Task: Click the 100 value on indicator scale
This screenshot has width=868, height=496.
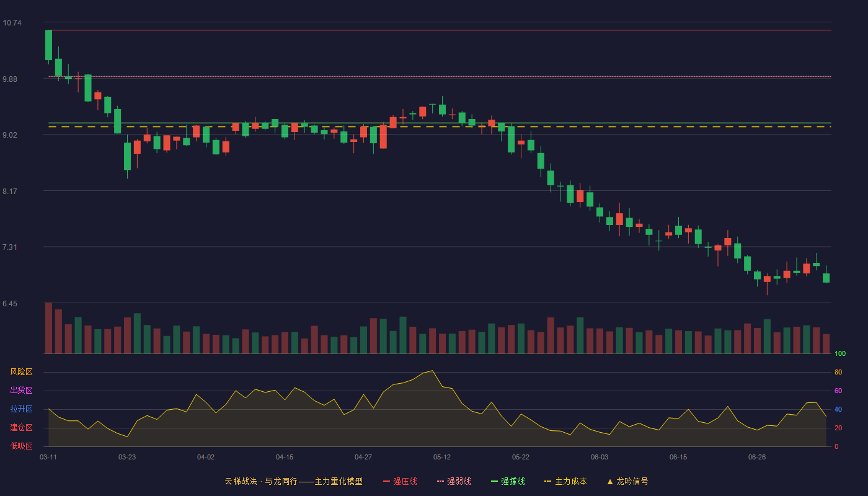Action: tap(840, 354)
